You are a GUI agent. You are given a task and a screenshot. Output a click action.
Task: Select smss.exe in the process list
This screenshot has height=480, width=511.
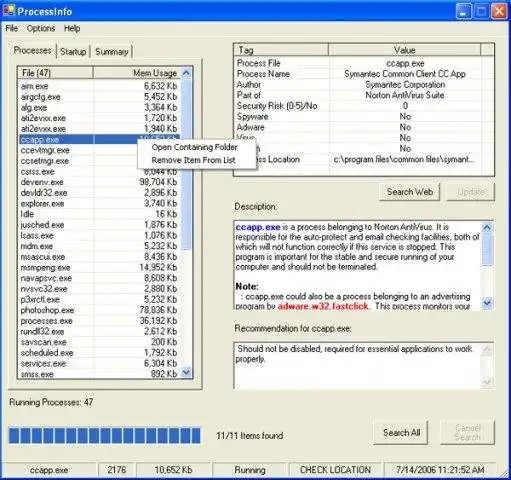click(99, 374)
